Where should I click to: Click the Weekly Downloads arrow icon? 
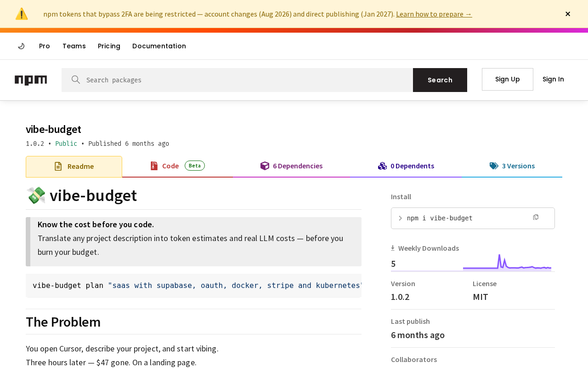(x=393, y=248)
